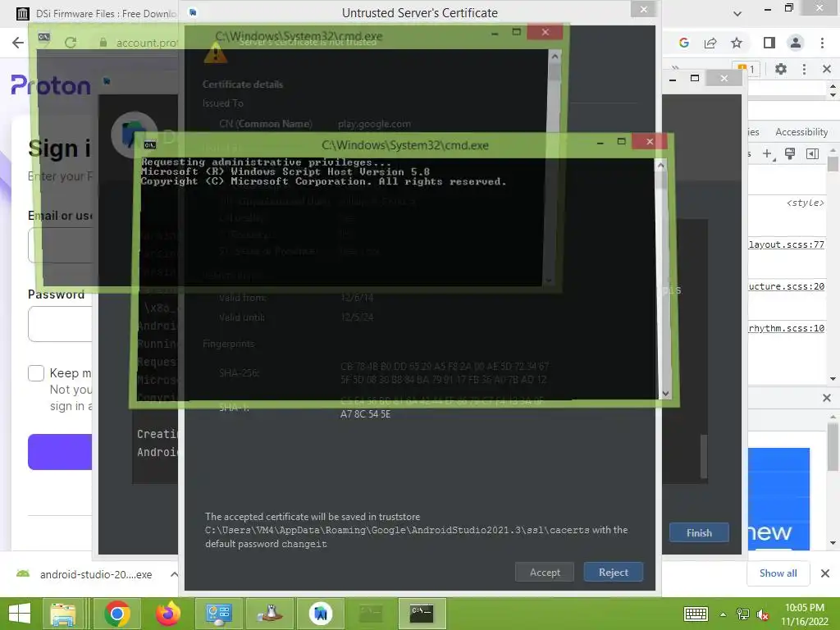840x630 pixels.
Task: Expand the android-studio download options arrow
Action: tap(174, 574)
